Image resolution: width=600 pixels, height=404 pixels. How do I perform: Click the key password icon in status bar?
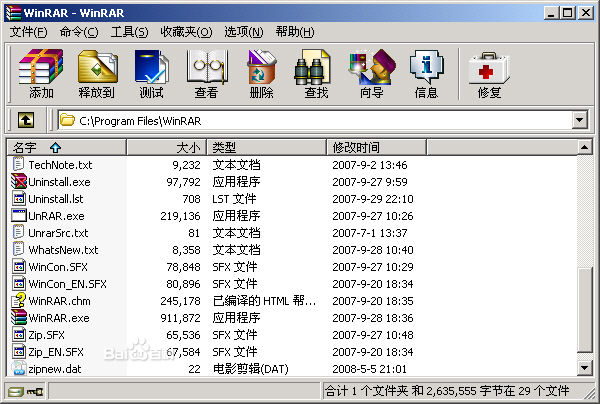click(x=35, y=392)
